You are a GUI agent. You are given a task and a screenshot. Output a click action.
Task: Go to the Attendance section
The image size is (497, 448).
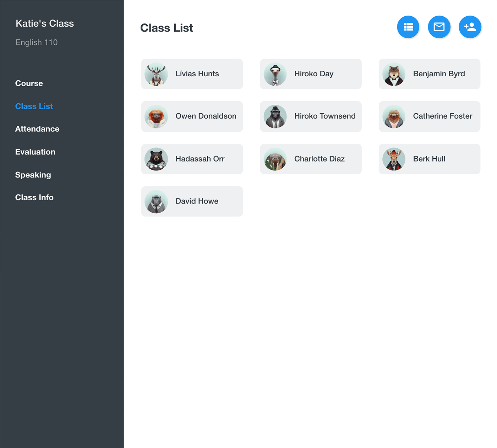(x=37, y=129)
